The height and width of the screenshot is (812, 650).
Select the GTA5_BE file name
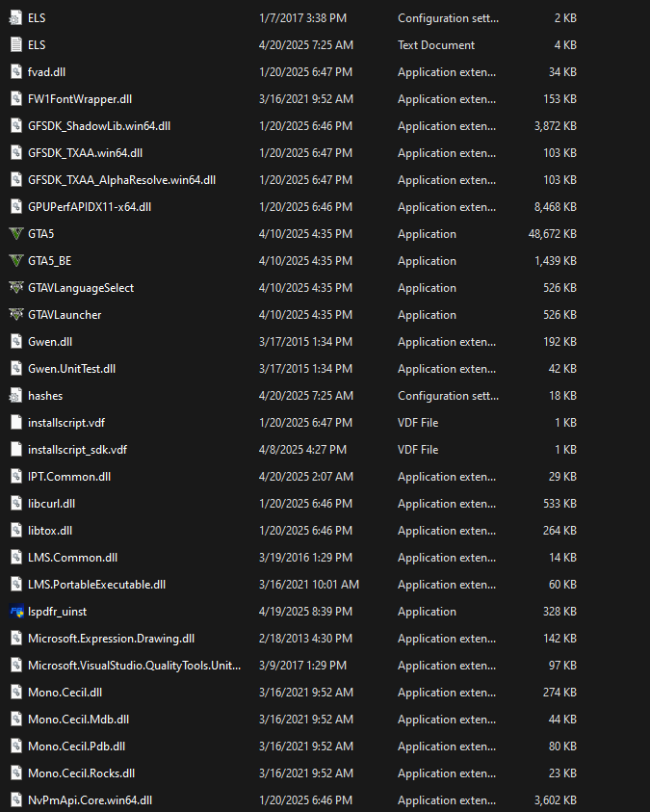point(50,261)
